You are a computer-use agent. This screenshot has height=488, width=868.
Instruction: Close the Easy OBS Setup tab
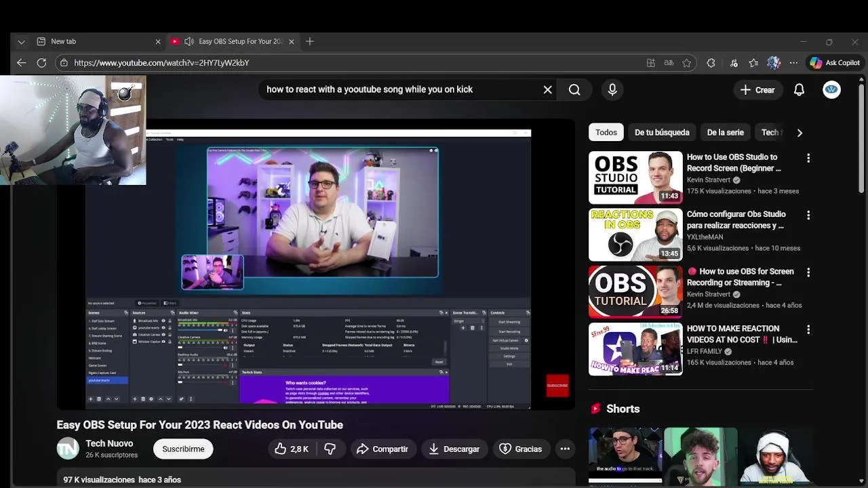click(292, 41)
